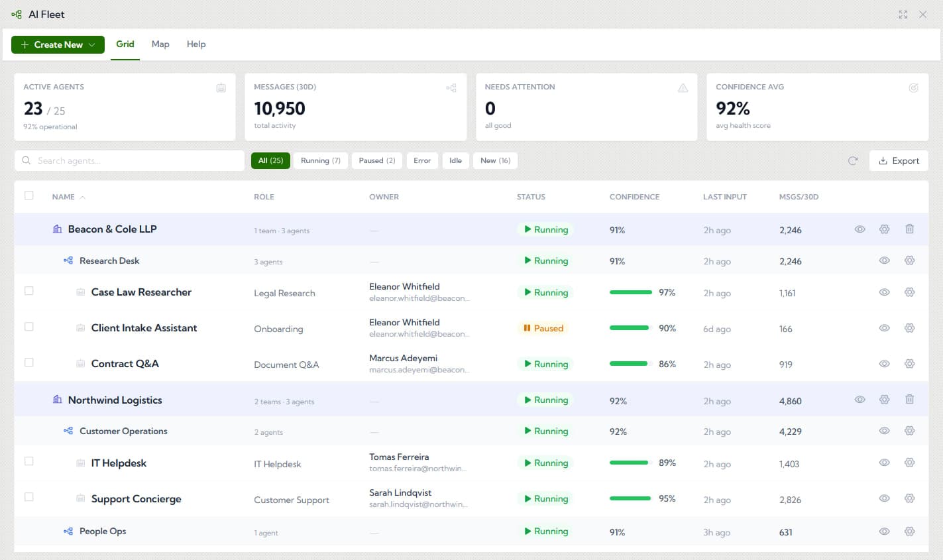Check the IT Helpdesk row checkbox
Screen dimensions: 943x560
(29, 461)
